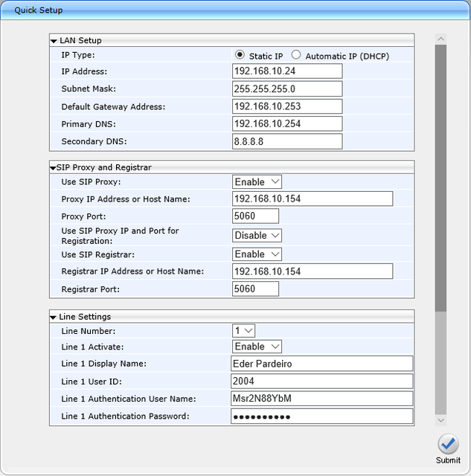The width and height of the screenshot is (471, 476).
Task: Open Use SIP Proxy IP for Registration dropdown
Action: click(257, 235)
